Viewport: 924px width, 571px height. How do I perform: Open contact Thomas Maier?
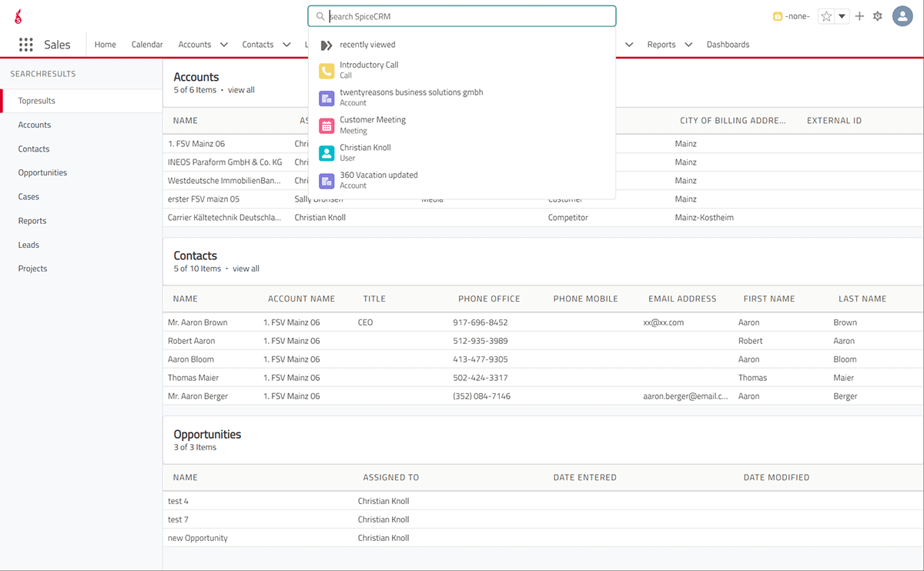pyautogui.click(x=193, y=378)
